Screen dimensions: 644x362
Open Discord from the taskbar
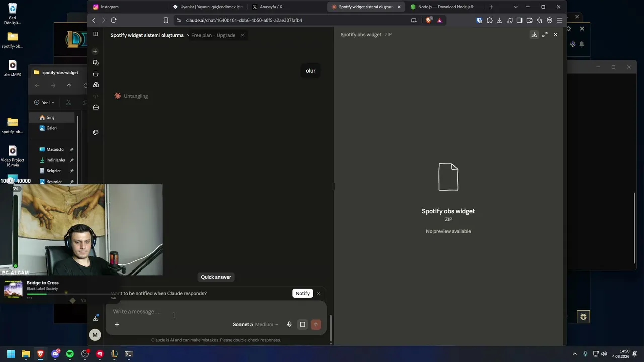(55, 354)
